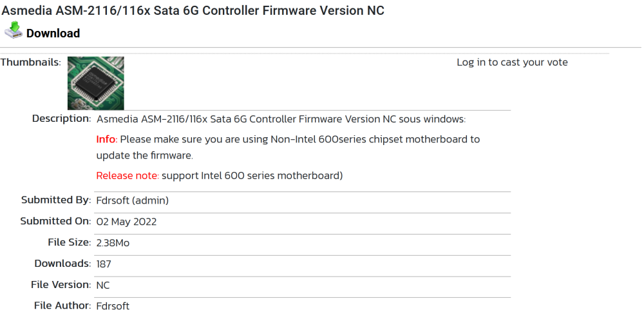
Task: Click the red Info label
Action: point(107,139)
